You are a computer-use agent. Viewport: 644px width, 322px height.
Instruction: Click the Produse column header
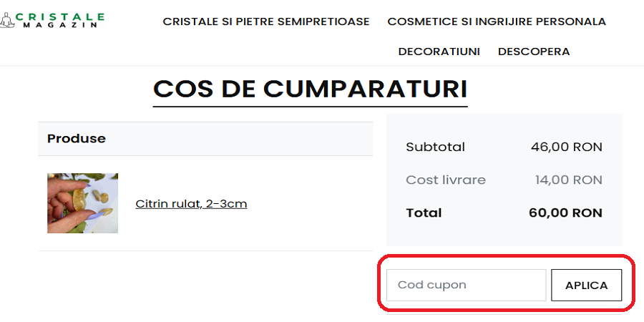(77, 139)
